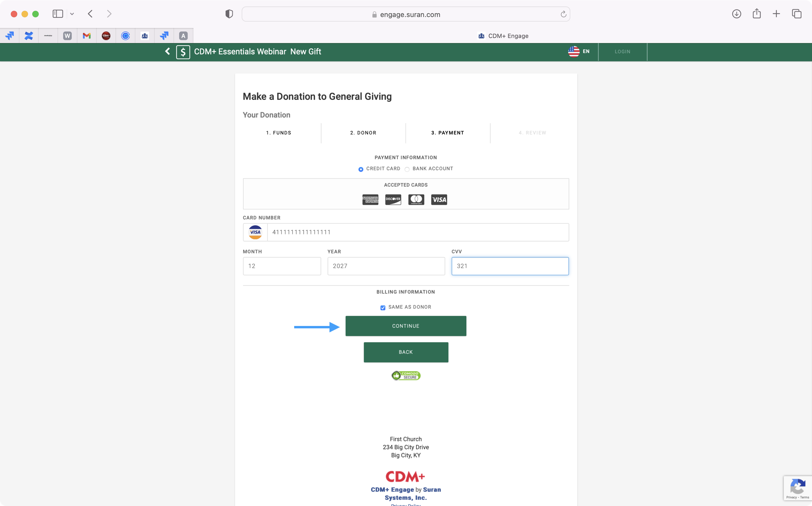Open Safari downloads icon
Image resolution: width=812 pixels, height=506 pixels.
pyautogui.click(x=736, y=14)
